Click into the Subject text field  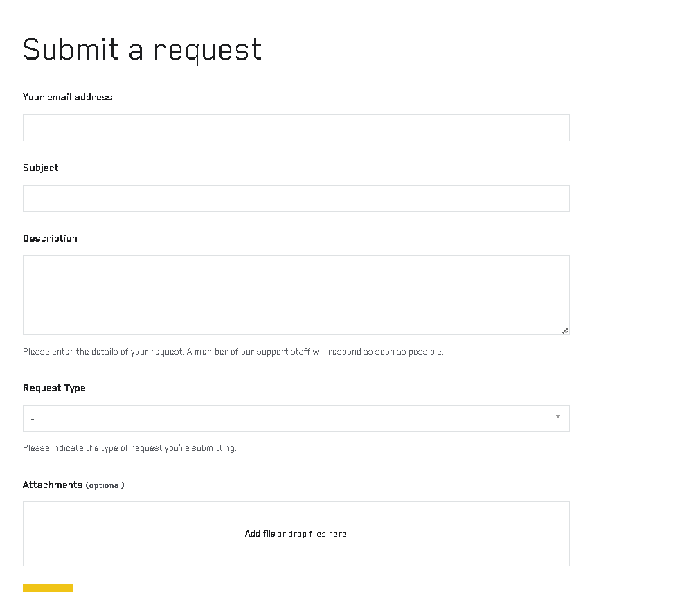296,199
